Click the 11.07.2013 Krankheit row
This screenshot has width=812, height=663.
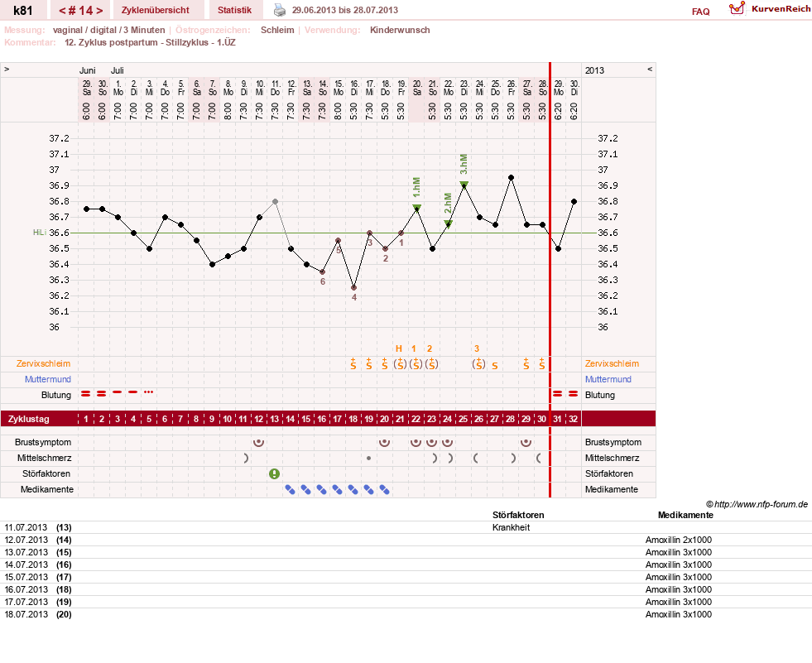pos(406,527)
